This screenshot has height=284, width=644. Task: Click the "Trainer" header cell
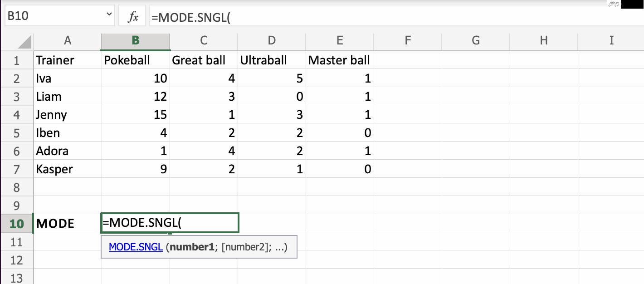(68, 60)
